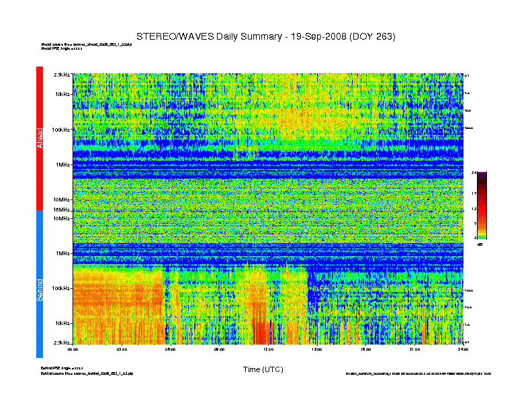The width and height of the screenshot is (532, 411).
Task: Click the 15:00 time tick label
Action: (x=317, y=349)
